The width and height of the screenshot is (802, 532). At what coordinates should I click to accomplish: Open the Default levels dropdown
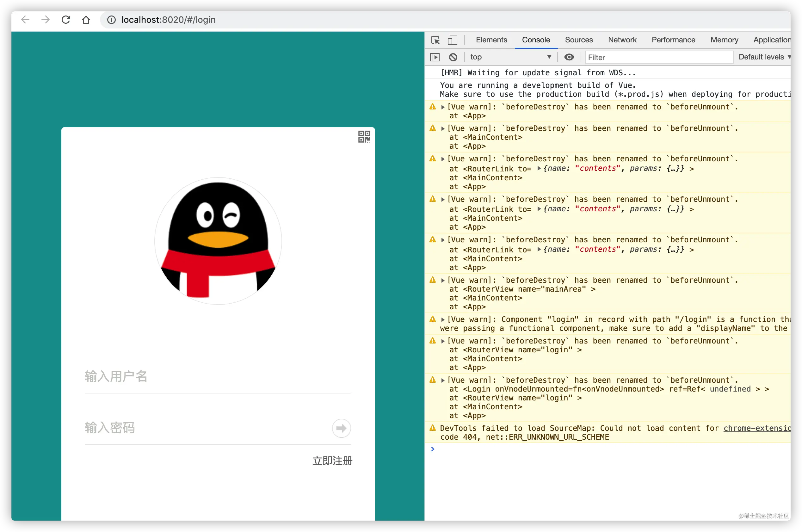click(x=763, y=57)
